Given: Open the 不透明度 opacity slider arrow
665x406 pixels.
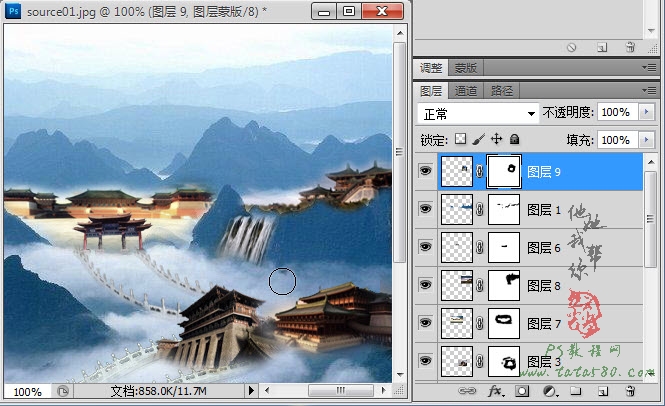Looking at the screenshot, I should click(x=647, y=112).
